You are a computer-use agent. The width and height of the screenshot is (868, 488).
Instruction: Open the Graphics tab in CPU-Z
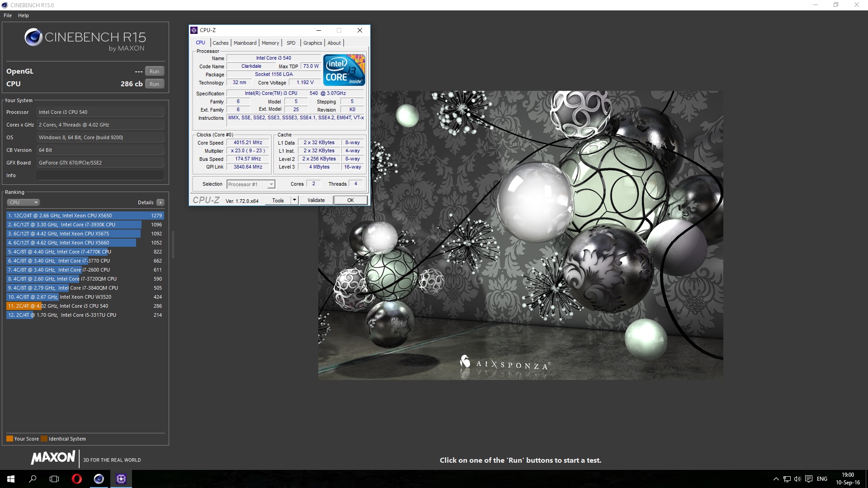[x=312, y=42]
